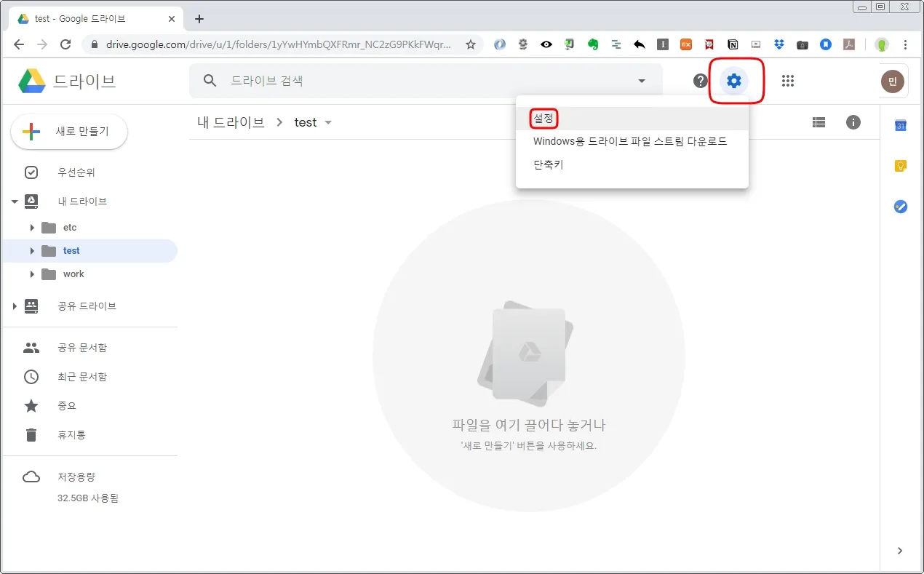Click the back-arrow reply extension icon
Image resolution: width=924 pixels, height=574 pixels.
coord(640,44)
